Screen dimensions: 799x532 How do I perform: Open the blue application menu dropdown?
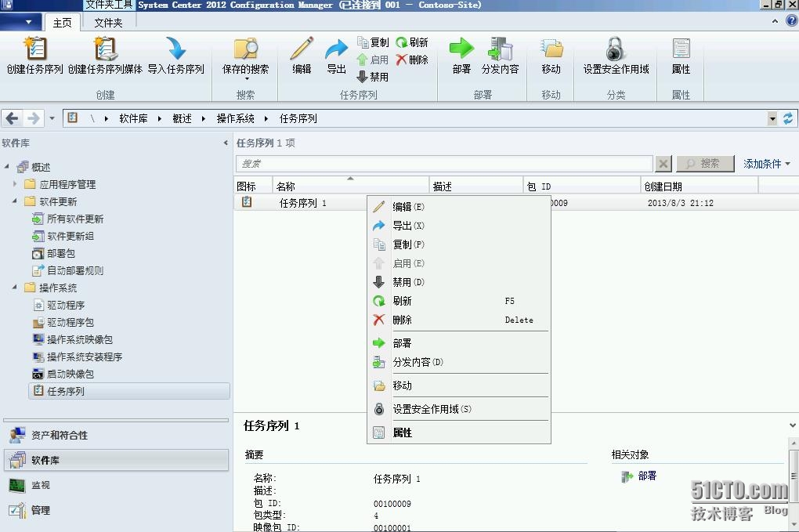point(20,22)
